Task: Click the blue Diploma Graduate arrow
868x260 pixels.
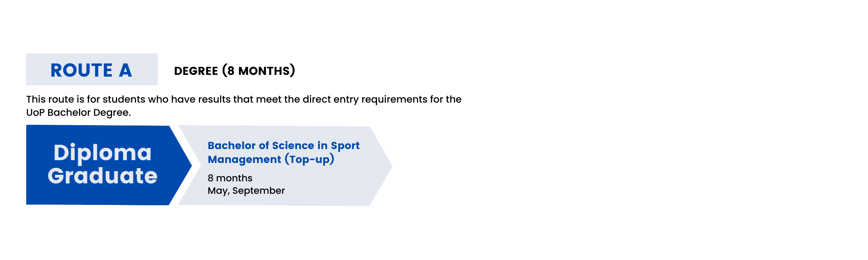Action: 109,165
